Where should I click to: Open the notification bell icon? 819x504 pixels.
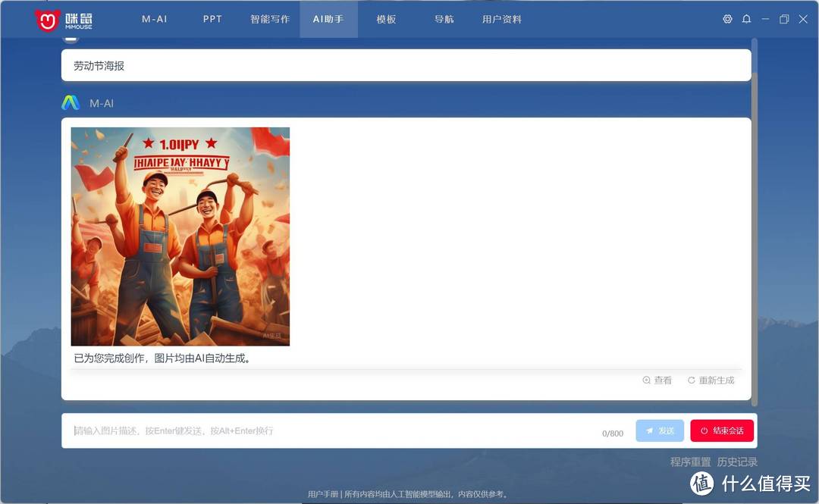point(746,19)
